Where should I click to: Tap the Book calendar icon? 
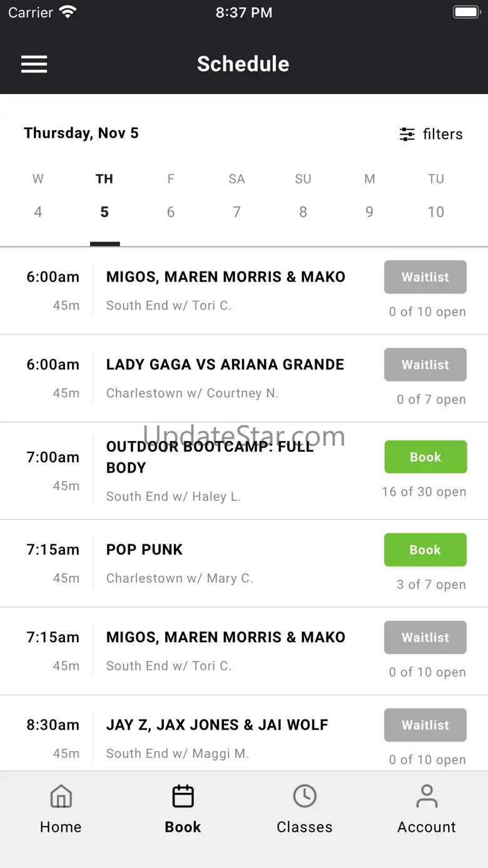click(183, 797)
